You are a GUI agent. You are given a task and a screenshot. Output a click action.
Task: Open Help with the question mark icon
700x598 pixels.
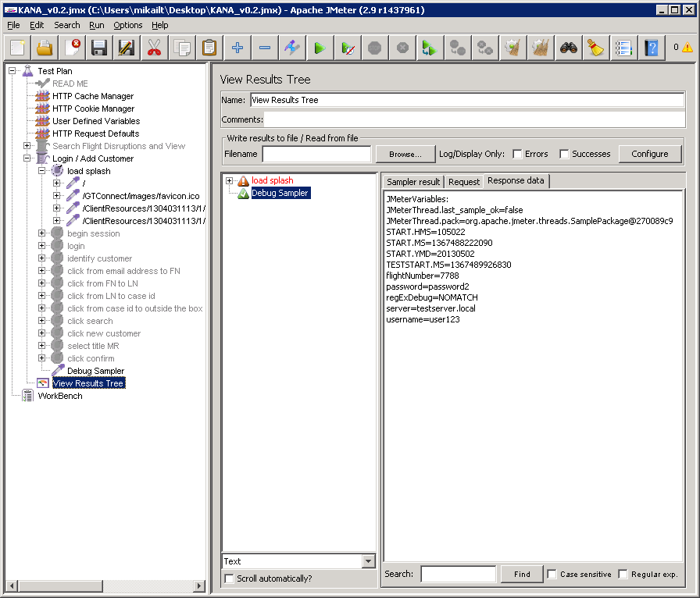click(651, 48)
